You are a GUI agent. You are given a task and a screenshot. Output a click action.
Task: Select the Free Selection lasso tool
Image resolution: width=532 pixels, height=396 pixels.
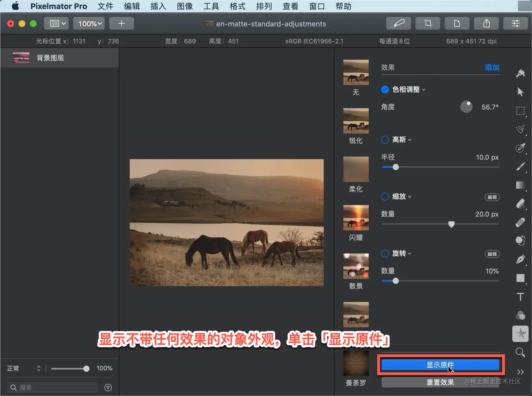(x=520, y=129)
